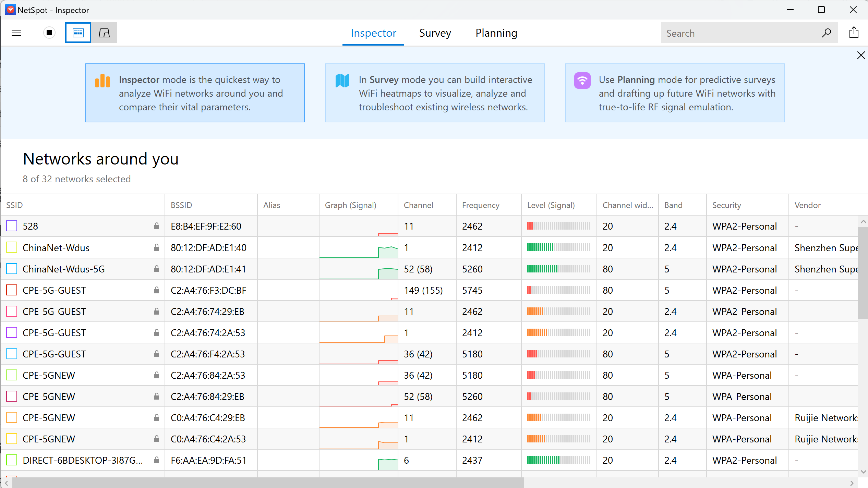
Task: Click signal level bar for network 528
Action: pos(559,226)
